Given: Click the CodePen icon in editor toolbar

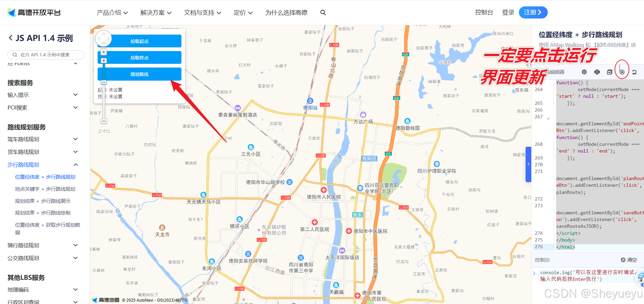Looking at the screenshot, I should pyautogui.click(x=597, y=72).
